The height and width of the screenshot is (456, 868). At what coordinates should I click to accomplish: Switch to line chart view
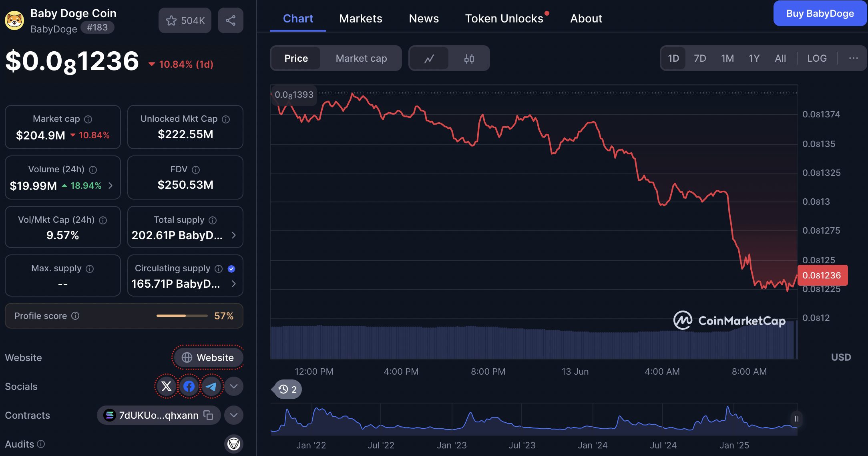pos(429,59)
